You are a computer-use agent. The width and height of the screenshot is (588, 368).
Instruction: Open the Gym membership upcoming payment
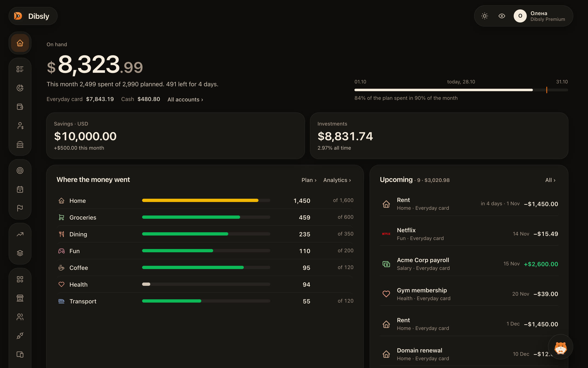pyautogui.click(x=469, y=294)
